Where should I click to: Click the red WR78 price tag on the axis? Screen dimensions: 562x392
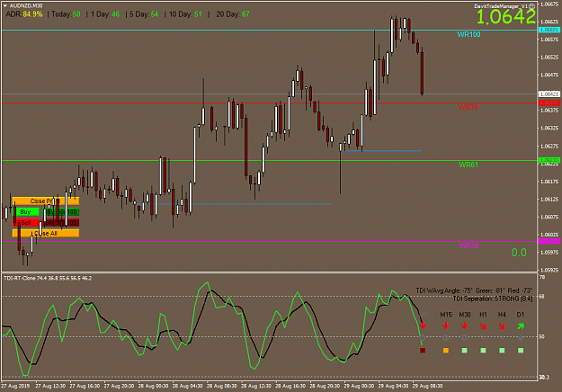(x=549, y=102)
